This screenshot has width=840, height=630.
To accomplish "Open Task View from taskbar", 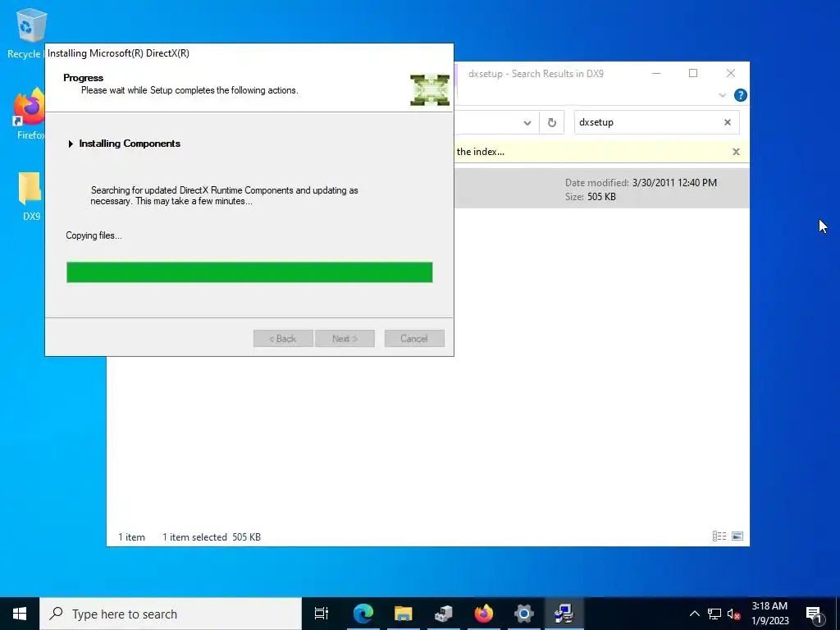I will [322, 614].
